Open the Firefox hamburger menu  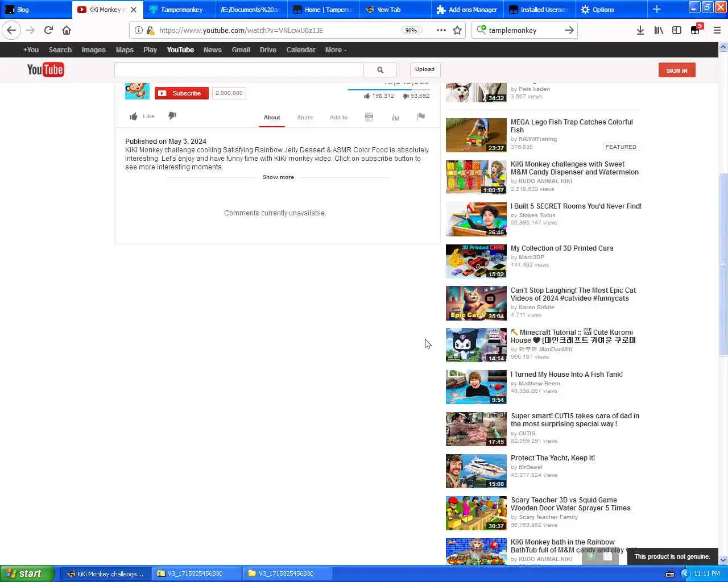[717, 30]
